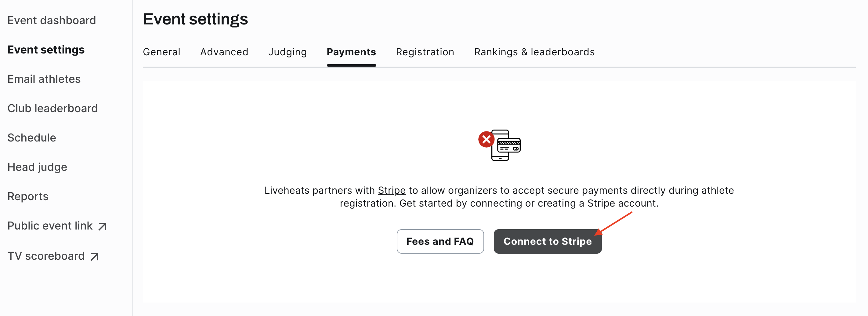Select the Payments tab

click(x=351, y=52)
